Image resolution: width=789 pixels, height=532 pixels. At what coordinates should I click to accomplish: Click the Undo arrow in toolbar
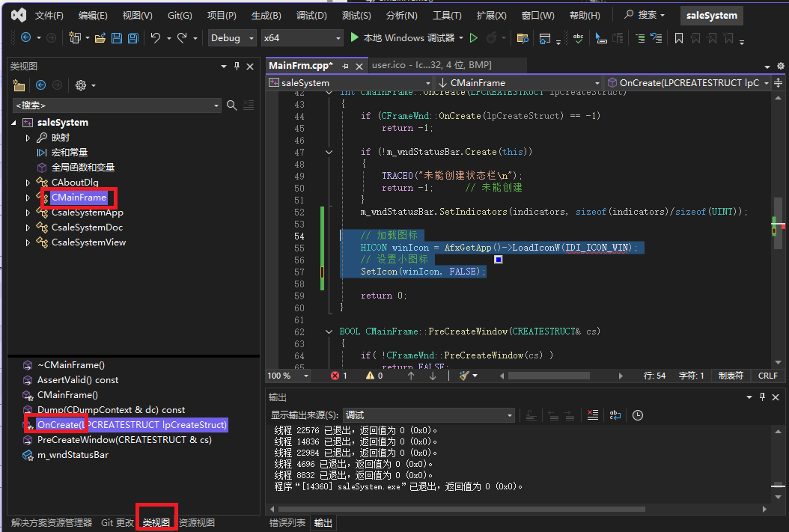click(x=156, y=38)
